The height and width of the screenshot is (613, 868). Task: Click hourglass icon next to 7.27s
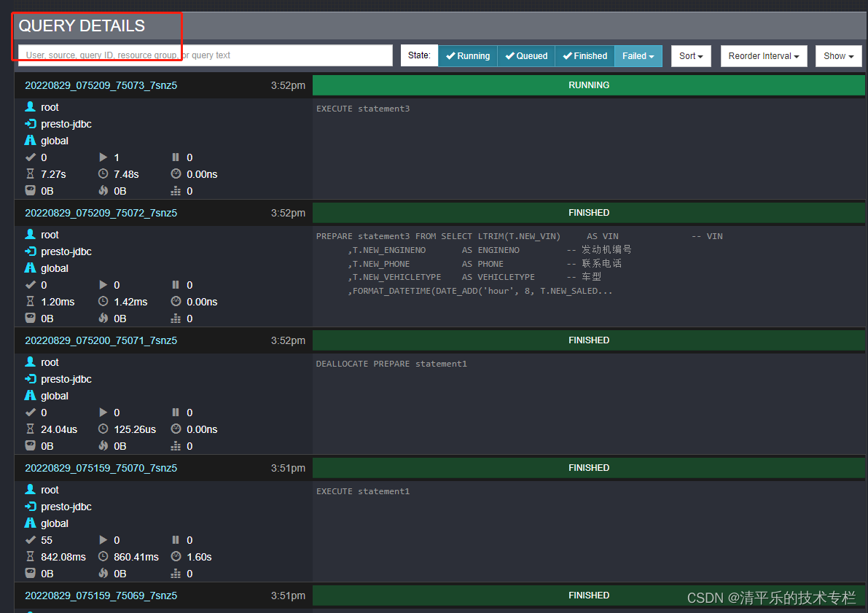[31, 174]
